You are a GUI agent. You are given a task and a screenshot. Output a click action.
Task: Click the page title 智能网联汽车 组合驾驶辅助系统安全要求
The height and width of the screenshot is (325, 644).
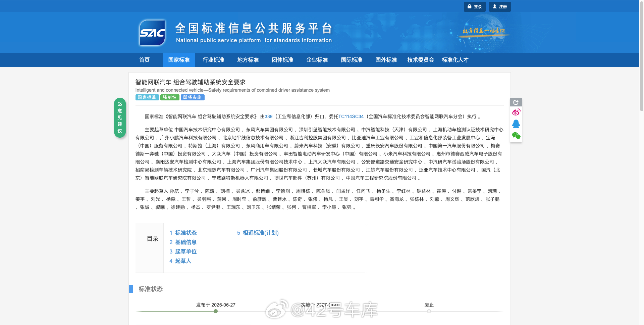pyautogui.click(x=191, y=82)
